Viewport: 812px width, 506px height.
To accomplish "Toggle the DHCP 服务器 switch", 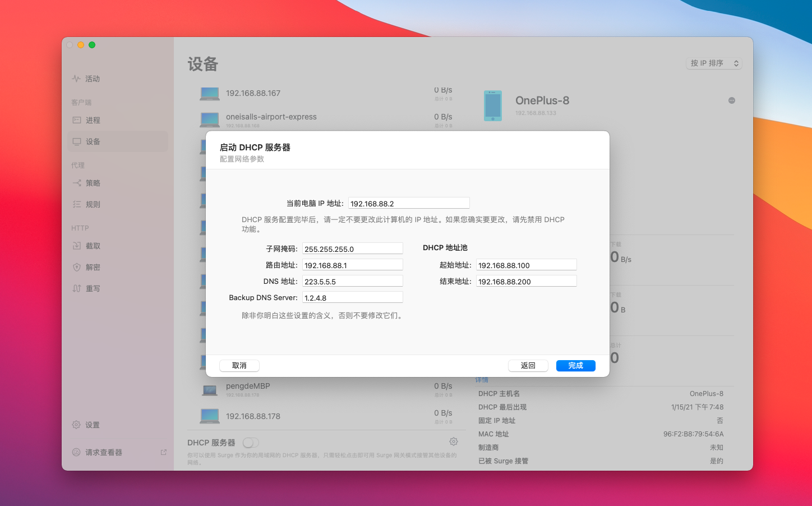I will (x=251, y=443).
